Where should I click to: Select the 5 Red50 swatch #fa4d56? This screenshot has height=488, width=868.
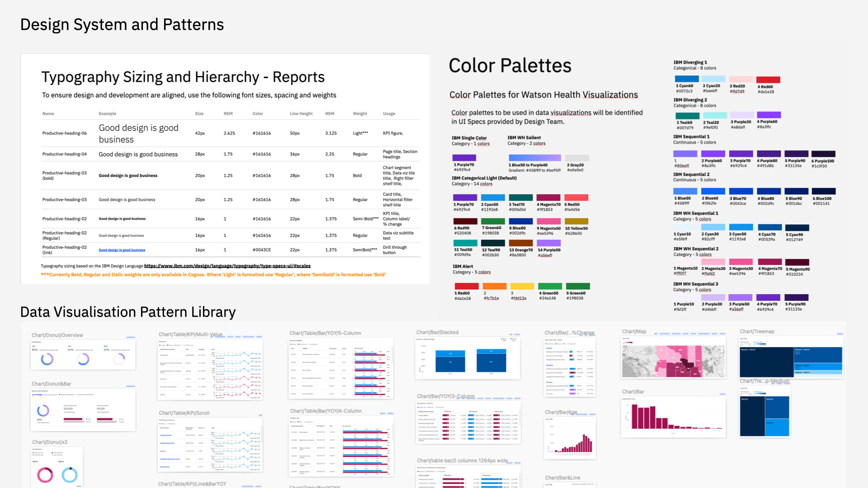tap(576, 197)
